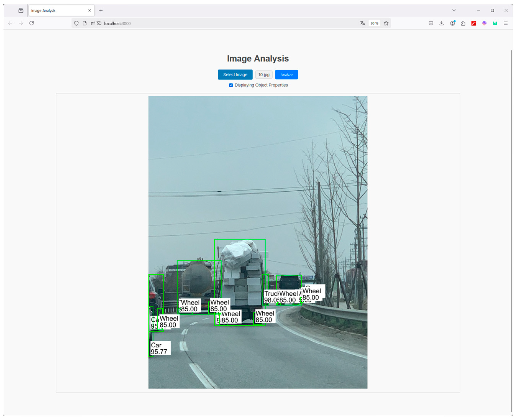Open the account profile icon
Screen dimensions: 517x420
pyautogui.click(x=452, y=23)
